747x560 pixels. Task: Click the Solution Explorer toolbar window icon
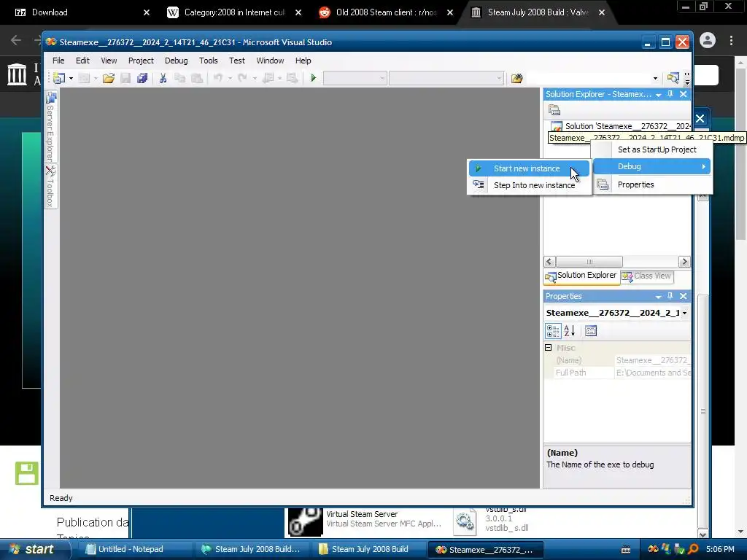(x=673, y=78)
